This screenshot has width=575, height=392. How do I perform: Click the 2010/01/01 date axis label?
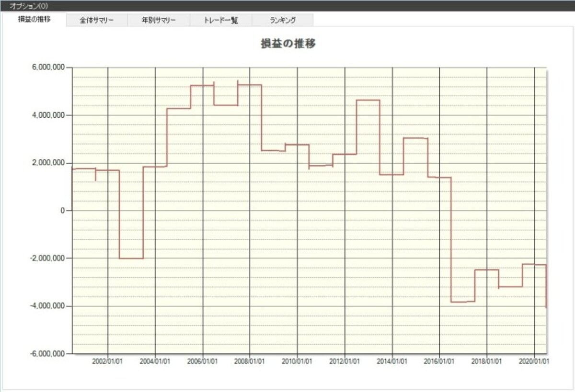298,362
